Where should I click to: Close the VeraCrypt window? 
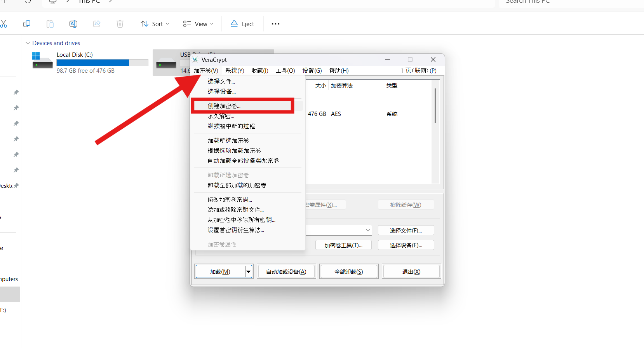[433, 59]
